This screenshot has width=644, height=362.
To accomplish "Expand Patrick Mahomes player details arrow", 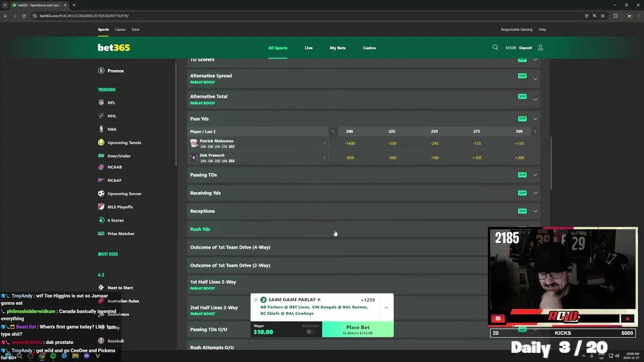I will tap(324, 143).
